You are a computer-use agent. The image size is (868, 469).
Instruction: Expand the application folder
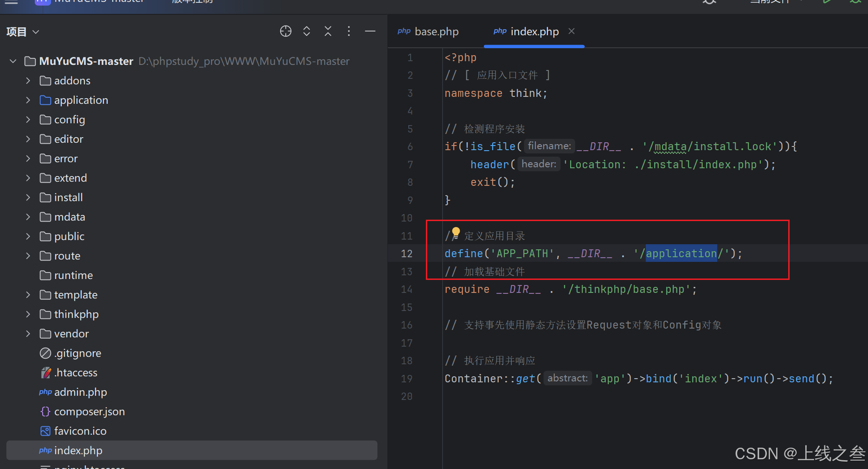tap(28, 100)
